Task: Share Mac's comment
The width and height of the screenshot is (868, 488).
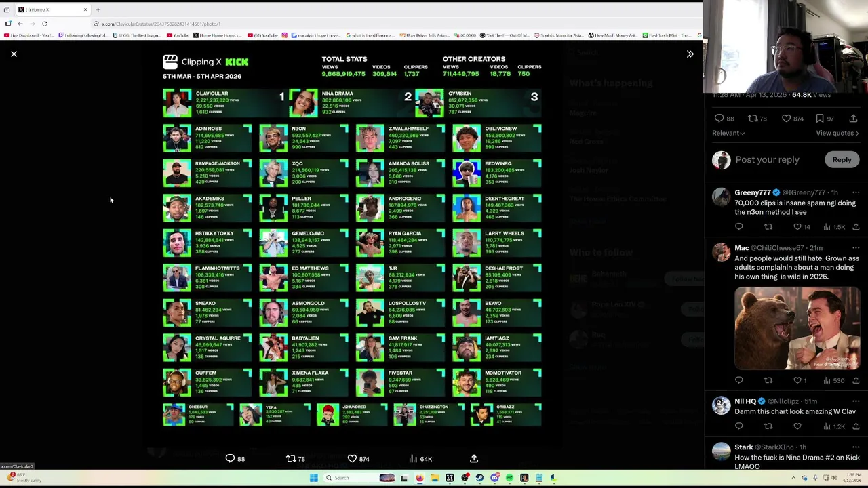Action: click(x=856, y=380)
